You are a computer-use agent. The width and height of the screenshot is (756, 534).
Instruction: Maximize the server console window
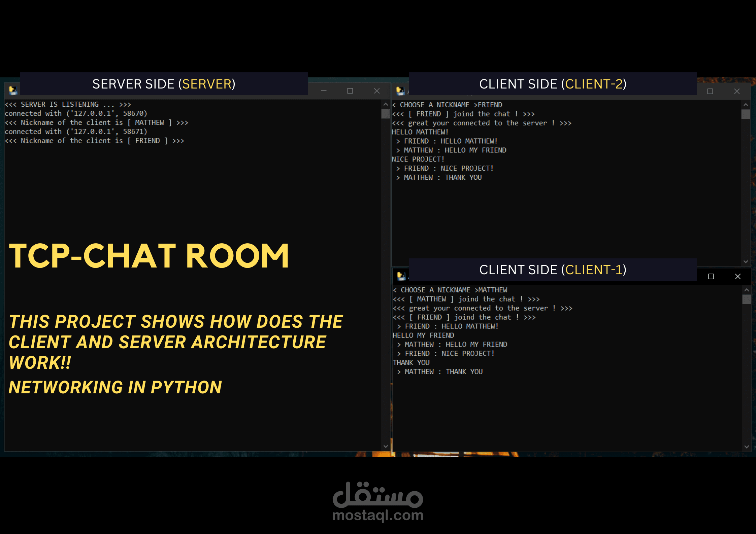[350, 91]
